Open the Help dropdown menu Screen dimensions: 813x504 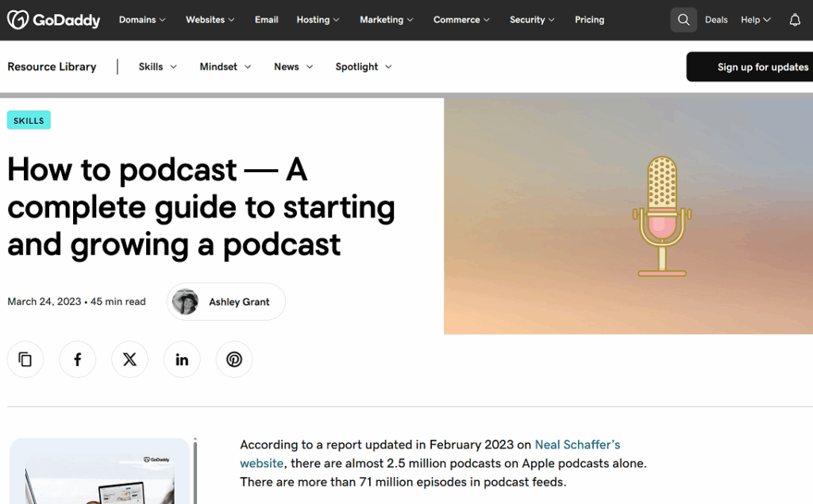tap(755, 20)
